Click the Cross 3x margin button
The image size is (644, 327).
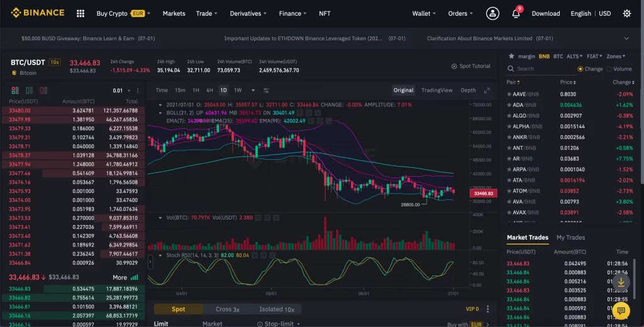[227, 309]
